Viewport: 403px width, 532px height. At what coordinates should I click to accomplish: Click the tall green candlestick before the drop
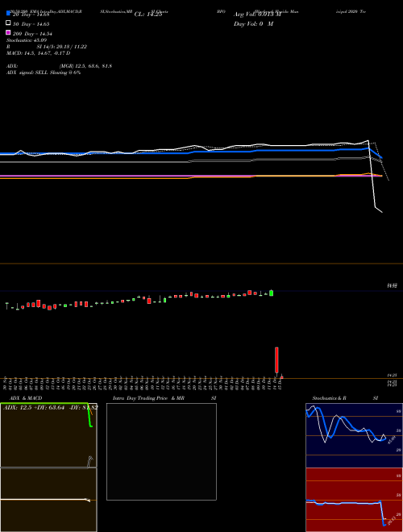pyautogui.click(x=271, y=293)
